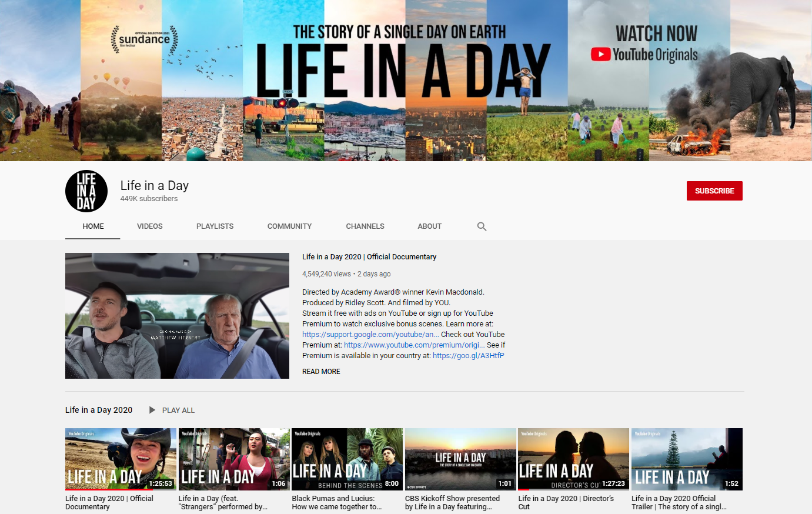Screen dimensions: 812x514
Task: Click the 449K subscribers text
Action: (149, 199)
